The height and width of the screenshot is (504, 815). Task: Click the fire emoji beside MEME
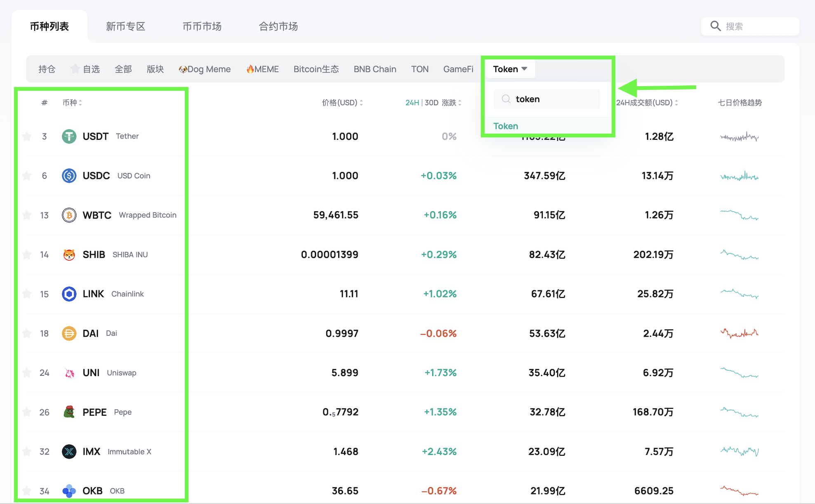[250, 69]
